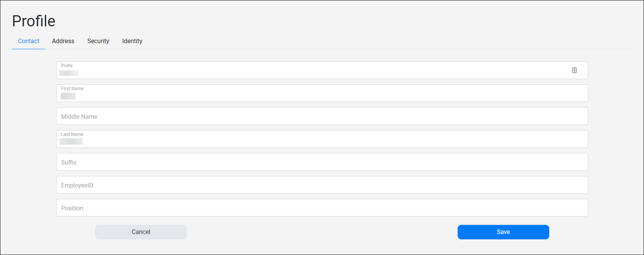This screenshot has width=644, height=255.
Task: Click inside the First Name field
Action: [322, 93]
